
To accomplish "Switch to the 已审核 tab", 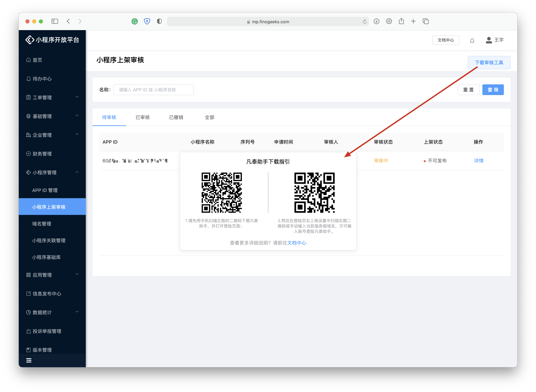I will tap(143, 117).
